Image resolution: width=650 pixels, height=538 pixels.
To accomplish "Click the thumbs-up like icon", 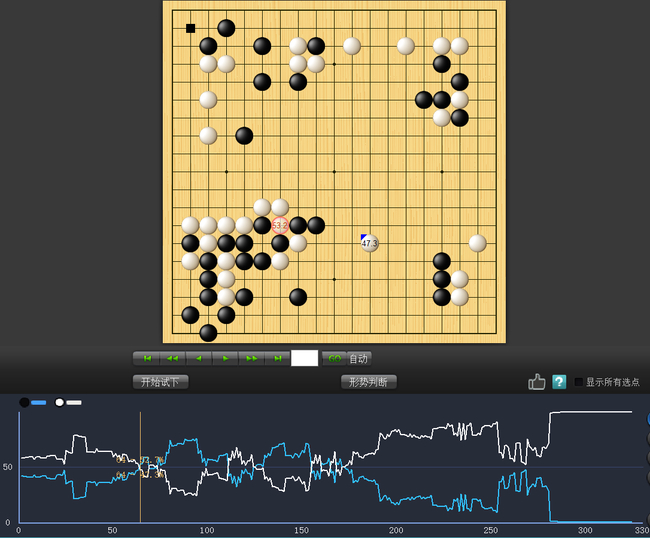I will pos(536,382).
